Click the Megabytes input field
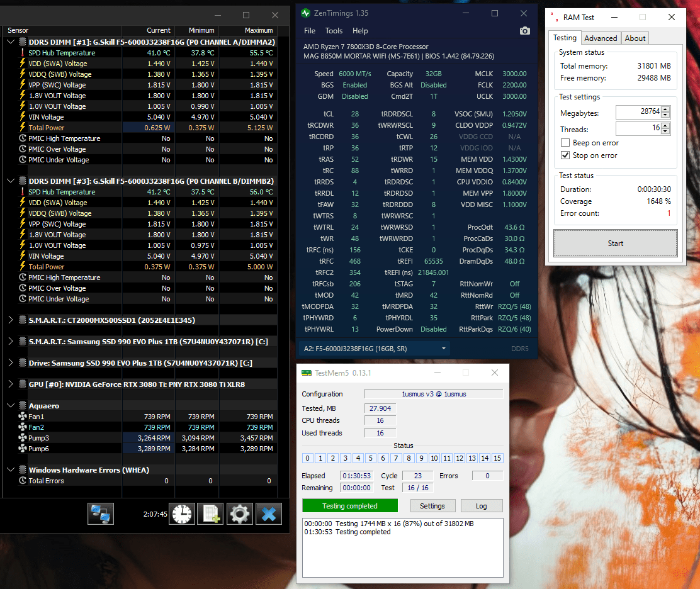 click(638, 112)
